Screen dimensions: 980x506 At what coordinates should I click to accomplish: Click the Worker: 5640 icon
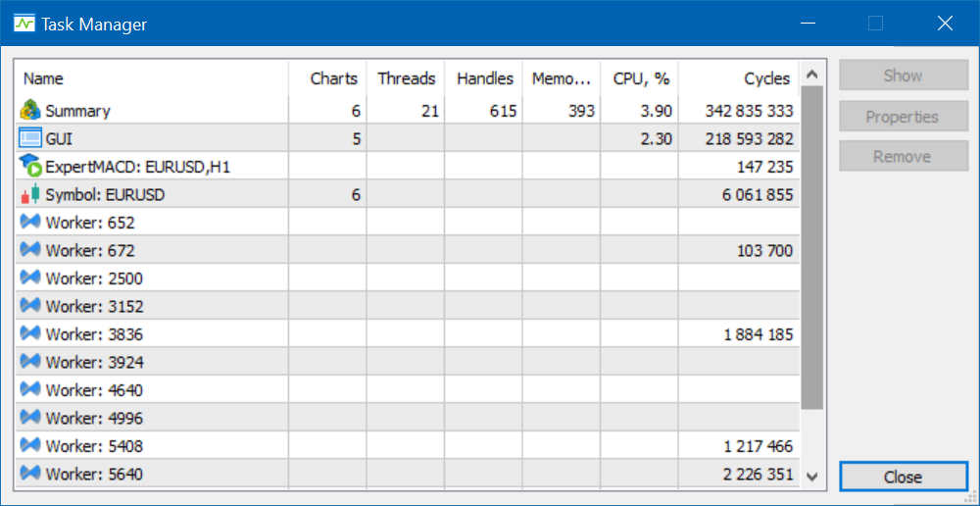30,474
